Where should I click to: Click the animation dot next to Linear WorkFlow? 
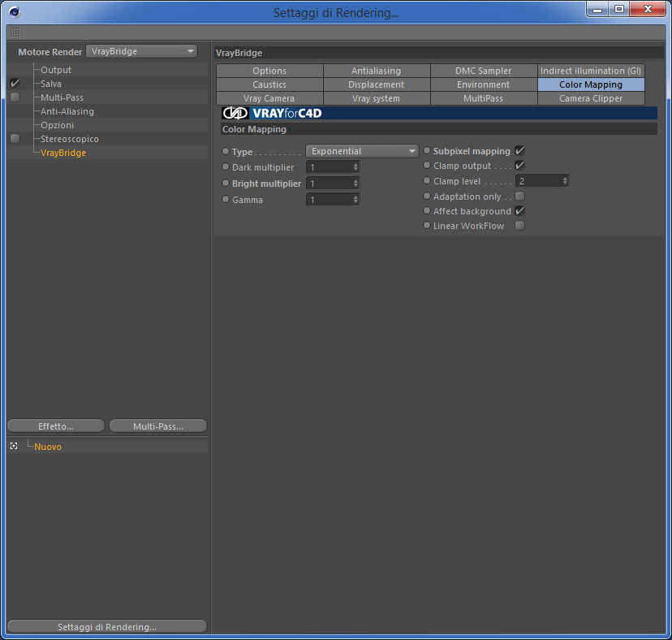click(426, 225)
